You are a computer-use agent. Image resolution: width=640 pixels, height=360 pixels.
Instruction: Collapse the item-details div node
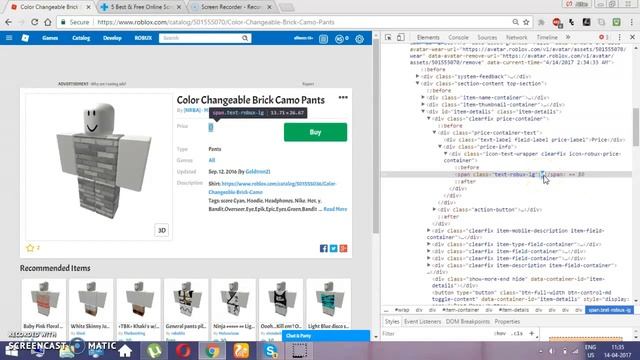pos(423,111)
